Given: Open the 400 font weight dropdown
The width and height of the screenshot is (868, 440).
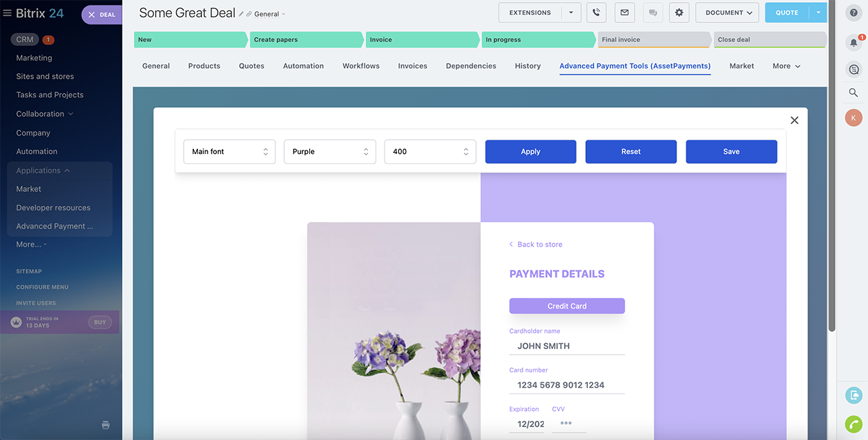Looking at the screenshot, I should coord(430,152).
